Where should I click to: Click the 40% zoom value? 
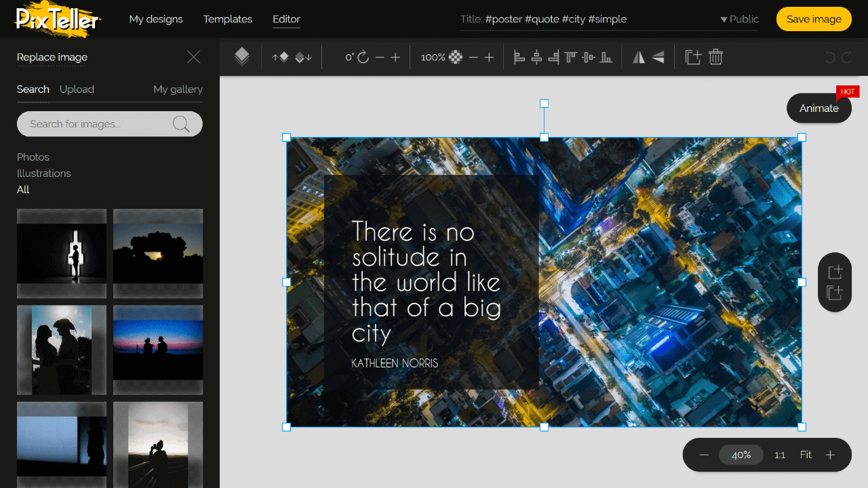(741, 455)
